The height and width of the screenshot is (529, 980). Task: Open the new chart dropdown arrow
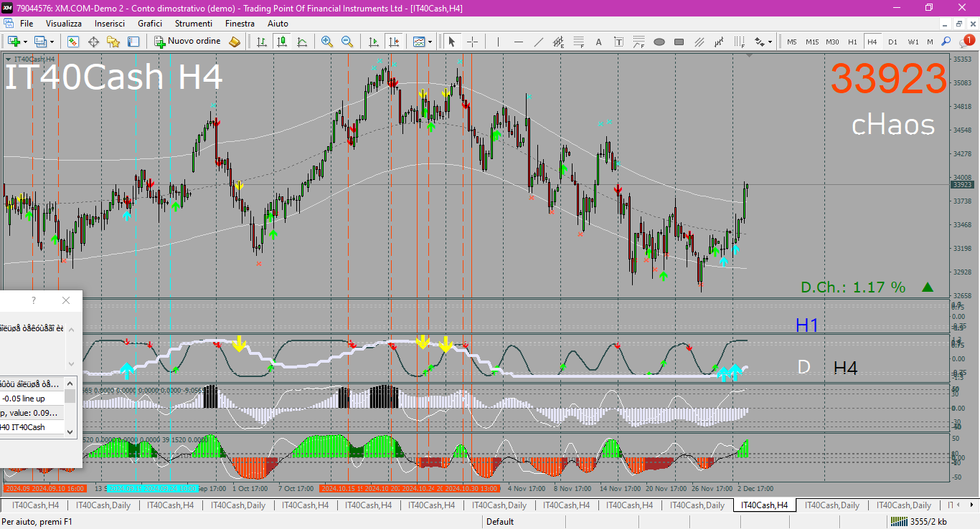coord(25,42)
